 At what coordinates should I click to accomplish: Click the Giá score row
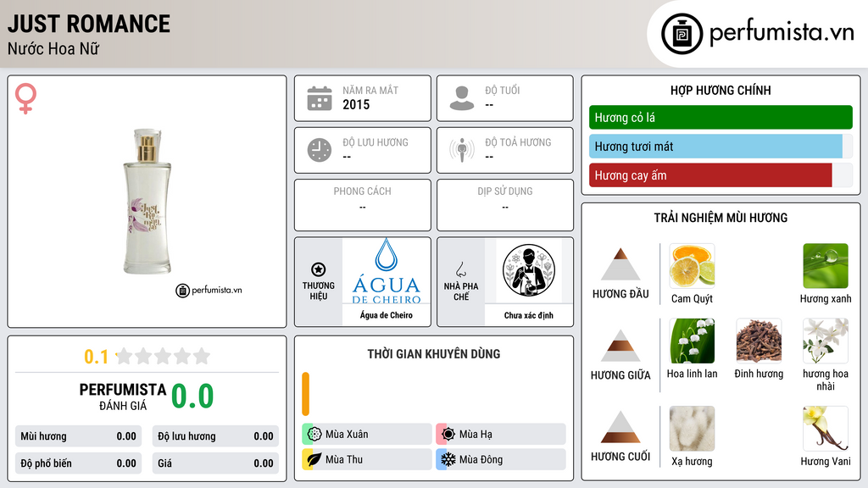coord(215,463)
